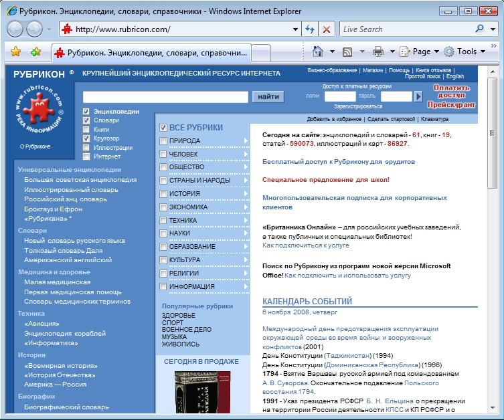Enable the Иллюстрации checkbox
The image size is (504, 420).
click(86, 147)
